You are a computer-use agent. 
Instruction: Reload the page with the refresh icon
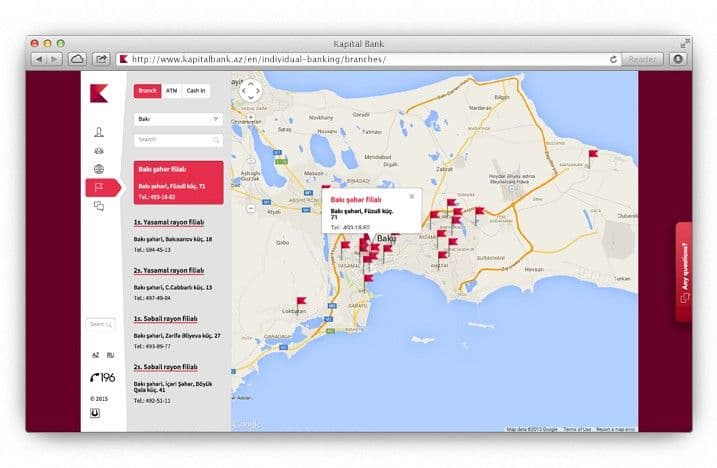tap(613, 59)
